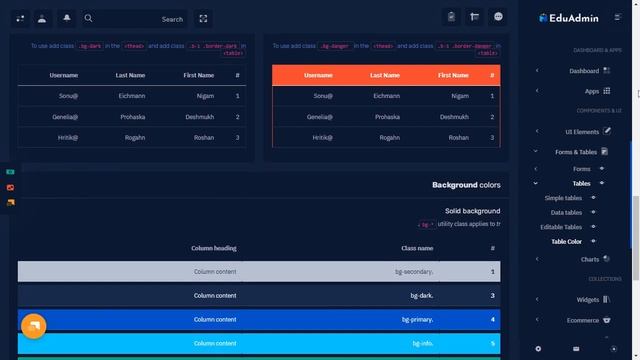The height and width of the screenshot is (360, 640).
Task: Expand the Dashboard menu chevron
Action: coord(537,71)
